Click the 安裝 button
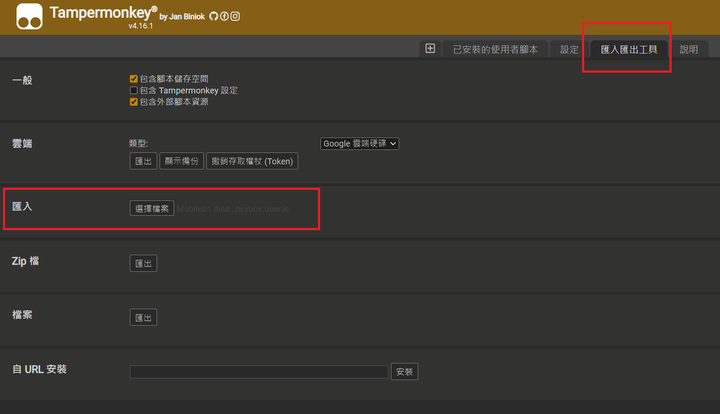This screenshot has height=414, width=720. (x=405, y=372)
